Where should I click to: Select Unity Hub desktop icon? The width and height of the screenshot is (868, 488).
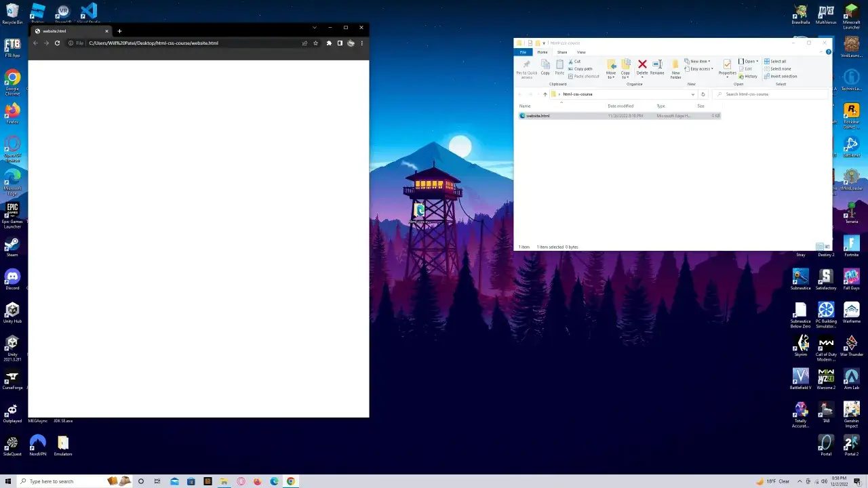(12, 313)
